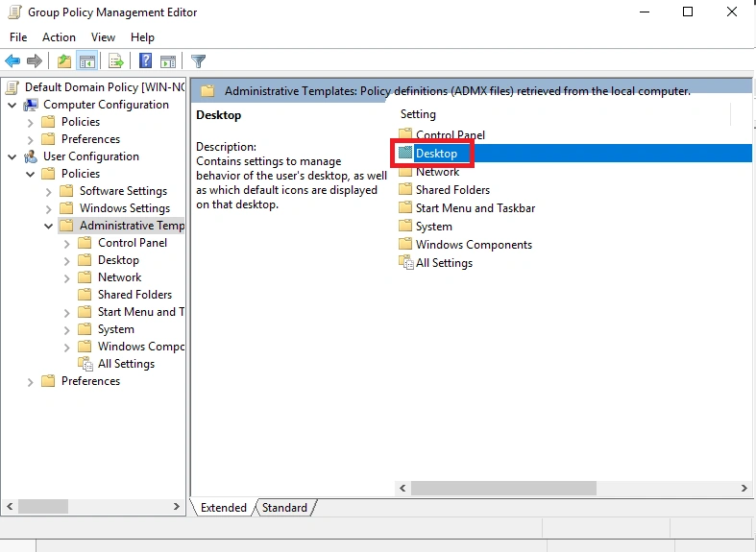
Task: Toggle Show/Hide Action Pane toolbar icon
Action: click(168, 61)
